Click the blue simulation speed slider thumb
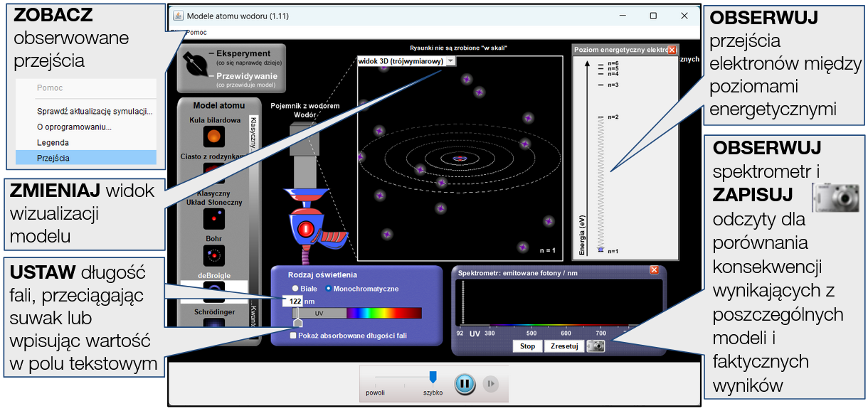Screen dimensions: 868x411 pos(433,377)
